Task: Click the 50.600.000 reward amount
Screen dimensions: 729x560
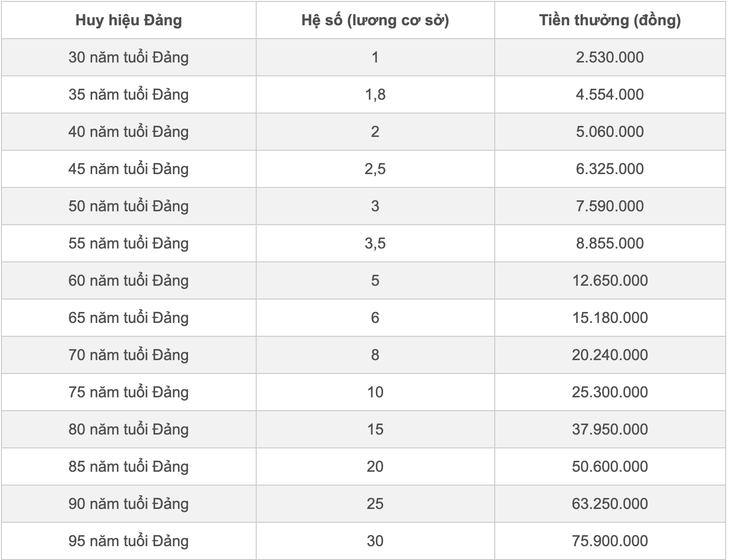Action: 610,467
